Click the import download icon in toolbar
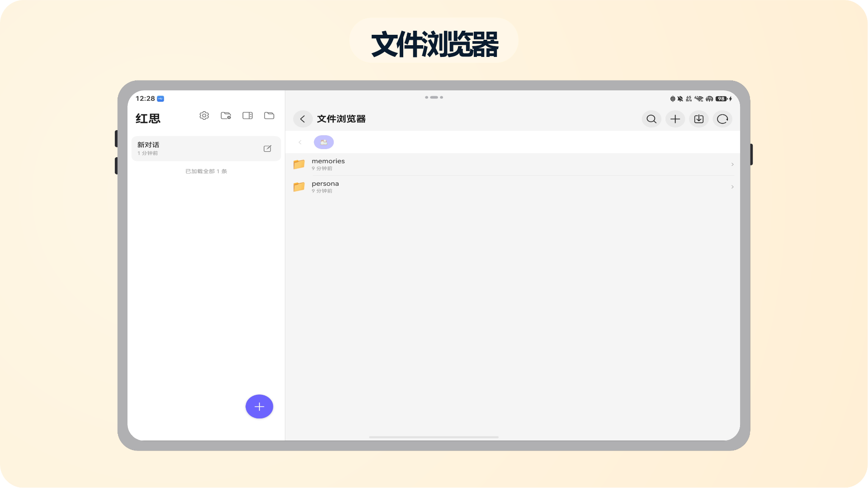Image resolution: width=868 pixels, height=488 pixels. pos(699,119)
